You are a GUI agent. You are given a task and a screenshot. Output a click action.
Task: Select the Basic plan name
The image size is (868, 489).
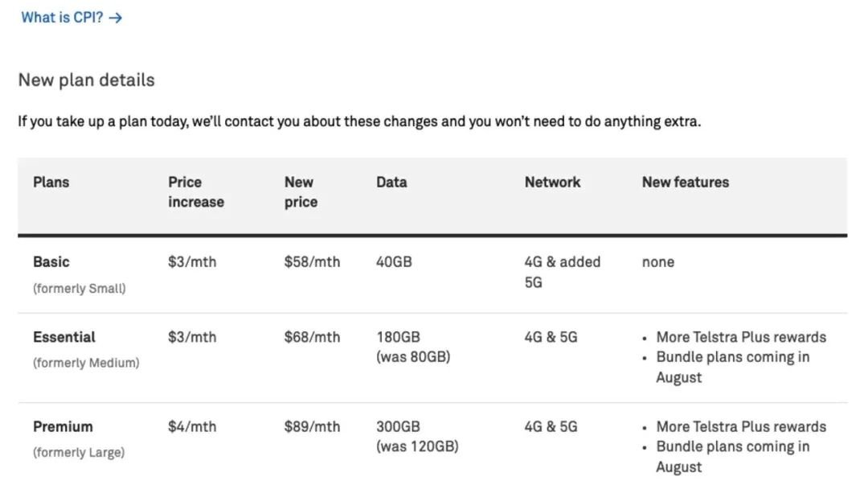[51, 262]
